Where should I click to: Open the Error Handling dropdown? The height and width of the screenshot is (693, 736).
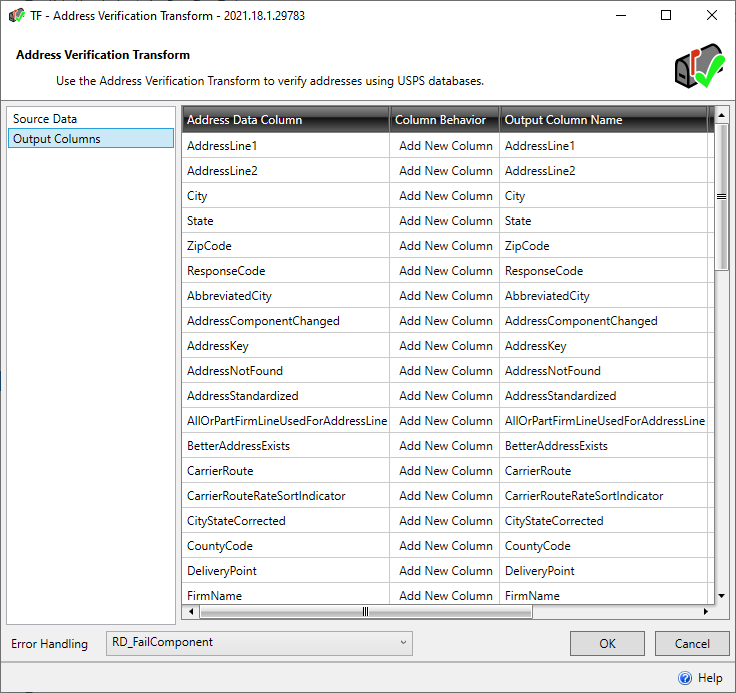coord(259,643)
